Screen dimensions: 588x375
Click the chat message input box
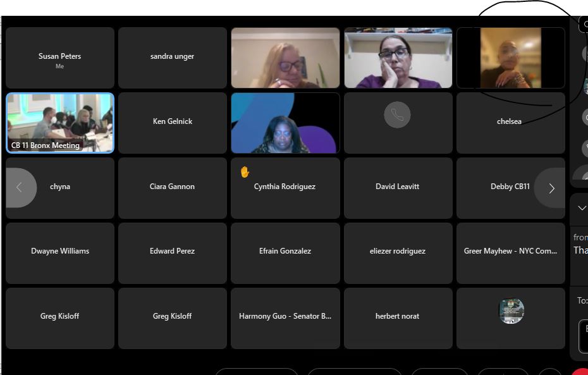(x=583, y=335)
